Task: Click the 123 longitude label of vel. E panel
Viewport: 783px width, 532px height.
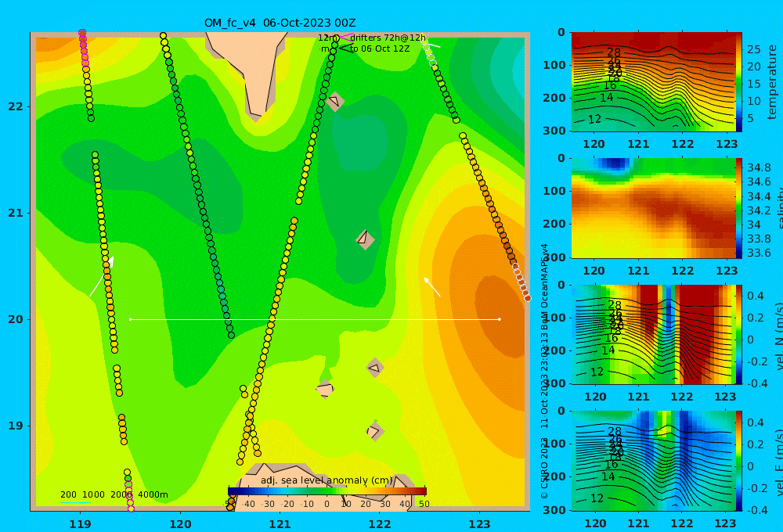Action: point(725,523)
